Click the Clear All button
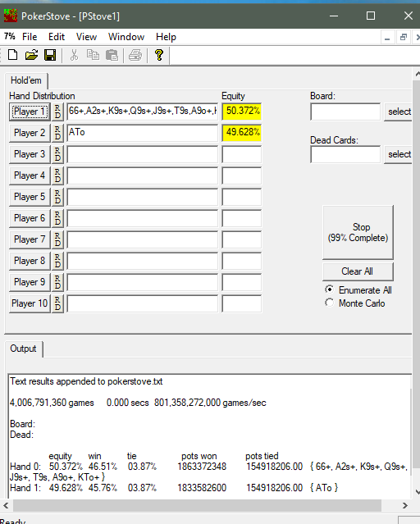 click(358, 271)
